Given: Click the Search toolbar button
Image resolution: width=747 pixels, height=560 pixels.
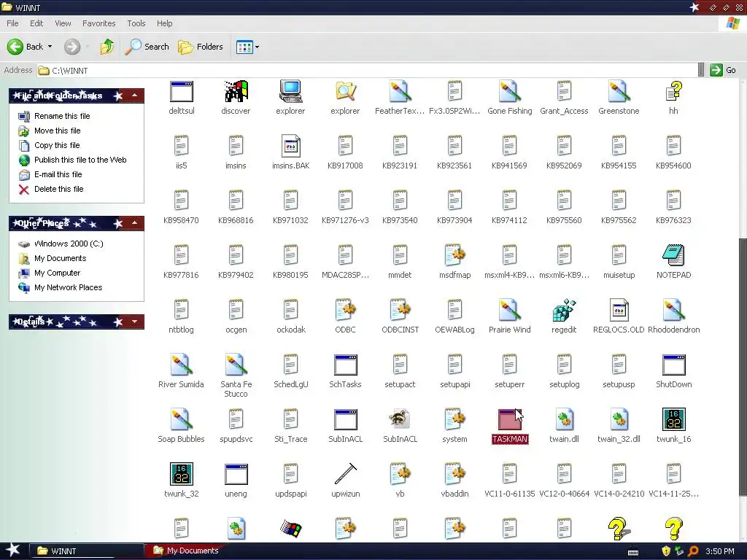Looking at the screenshot, I should (147, 47).
